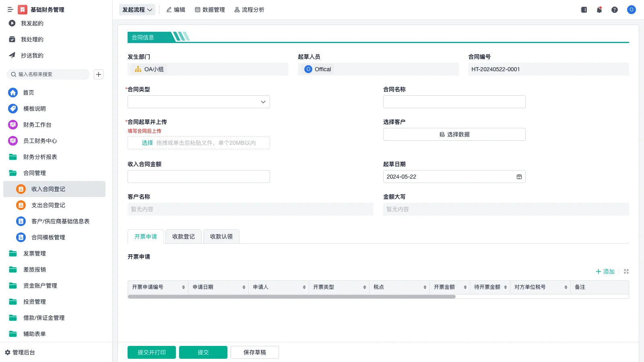Click the 起草日期 date field

[454, 177]
